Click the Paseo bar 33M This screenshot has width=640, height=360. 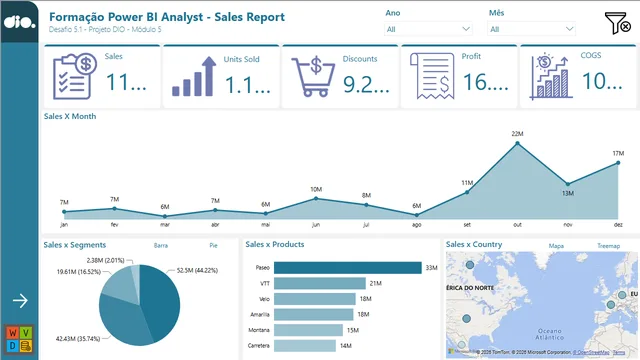click(348, 268)
